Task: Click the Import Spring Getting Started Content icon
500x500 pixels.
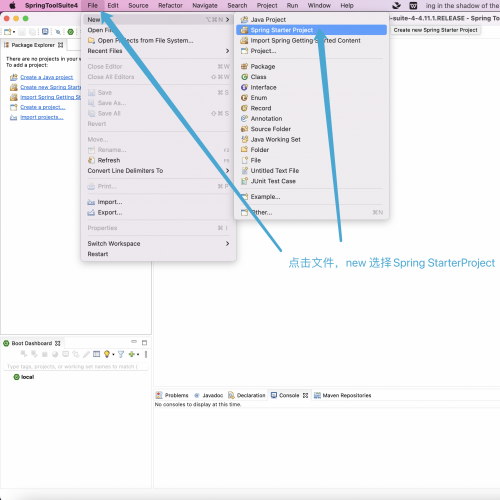Action: [x=244, y=40]
